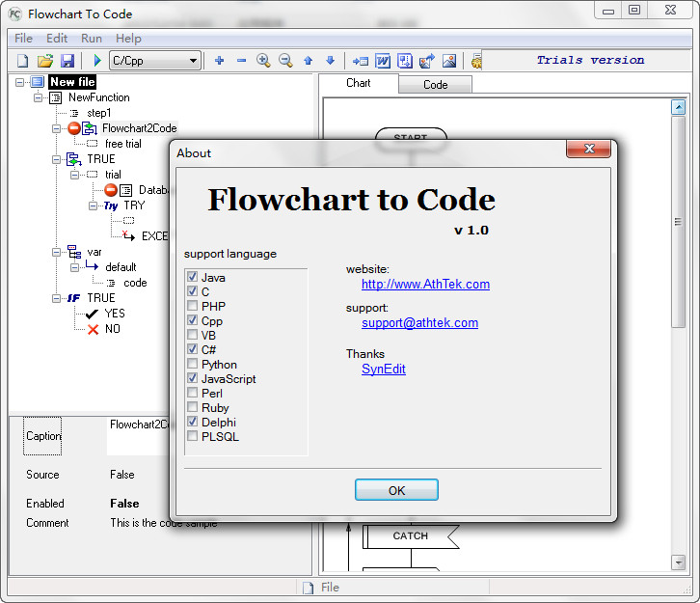
Task: Create a new file from toolbar
Action: (22, 60)
